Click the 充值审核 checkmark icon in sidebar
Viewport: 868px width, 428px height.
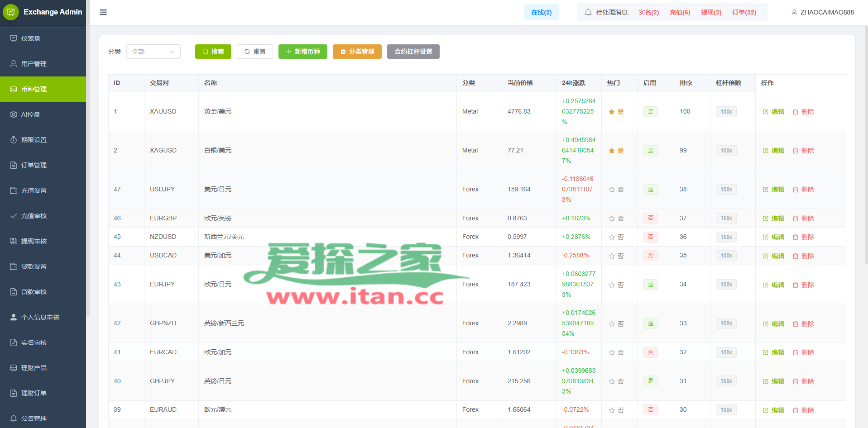pyautogui.click(x=14, y=216)
